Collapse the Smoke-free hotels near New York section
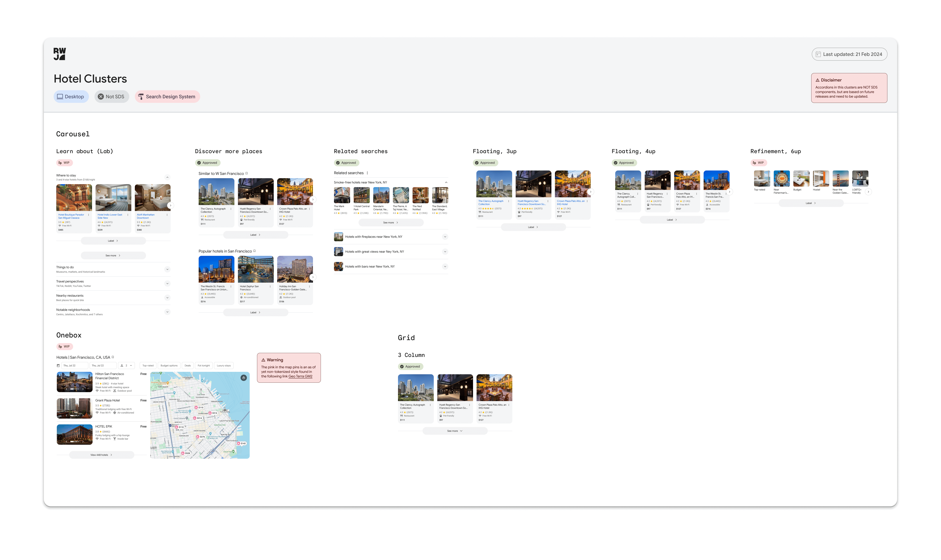Screen dimensions: 941x560 tap(446, 182)
